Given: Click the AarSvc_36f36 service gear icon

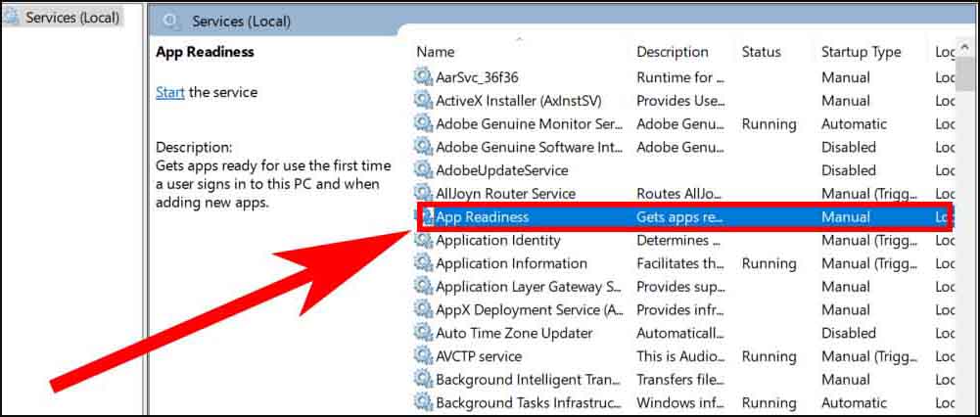Looking at the screenshot, I should click(423, 77).
